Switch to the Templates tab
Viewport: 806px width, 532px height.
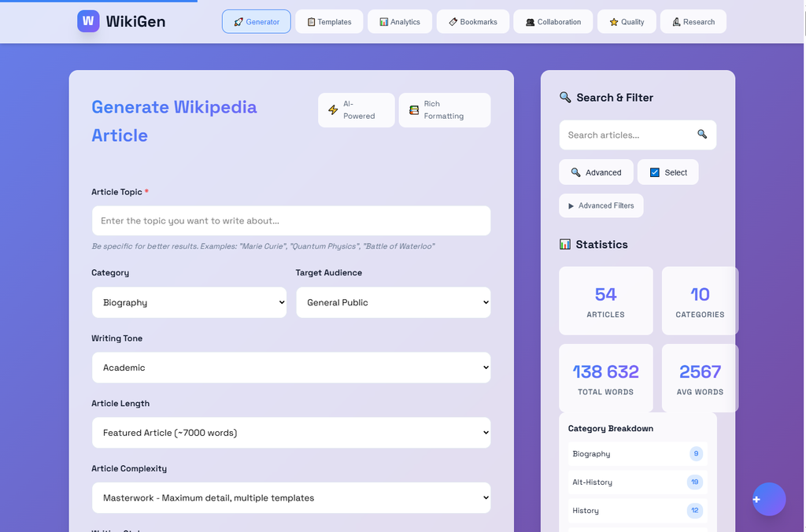coord(329,22)
